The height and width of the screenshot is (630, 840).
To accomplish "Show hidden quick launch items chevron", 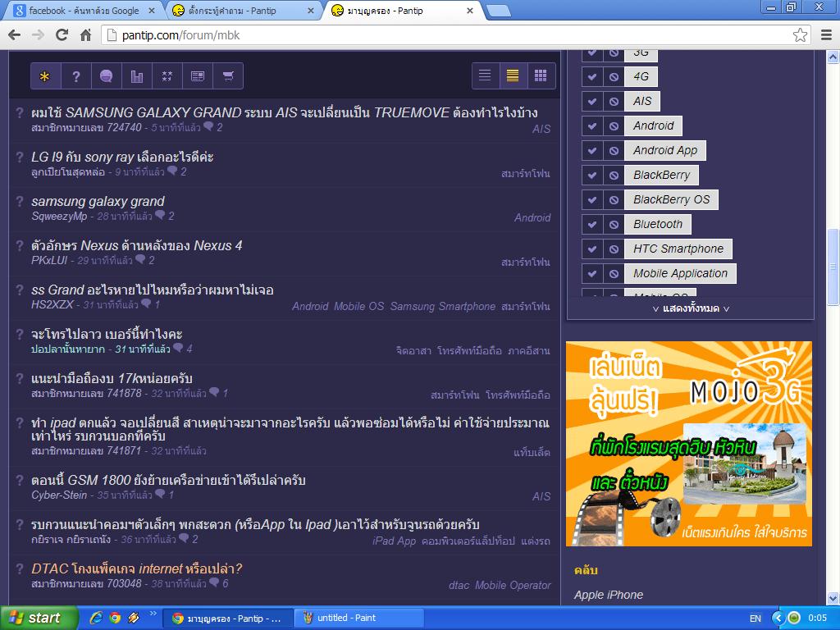I will (153, 614).
